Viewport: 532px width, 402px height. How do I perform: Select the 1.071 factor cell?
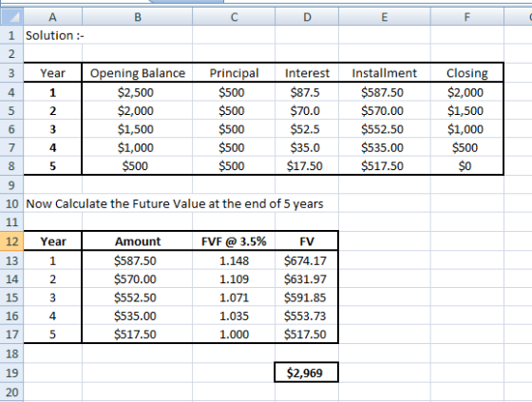[234, 297]
